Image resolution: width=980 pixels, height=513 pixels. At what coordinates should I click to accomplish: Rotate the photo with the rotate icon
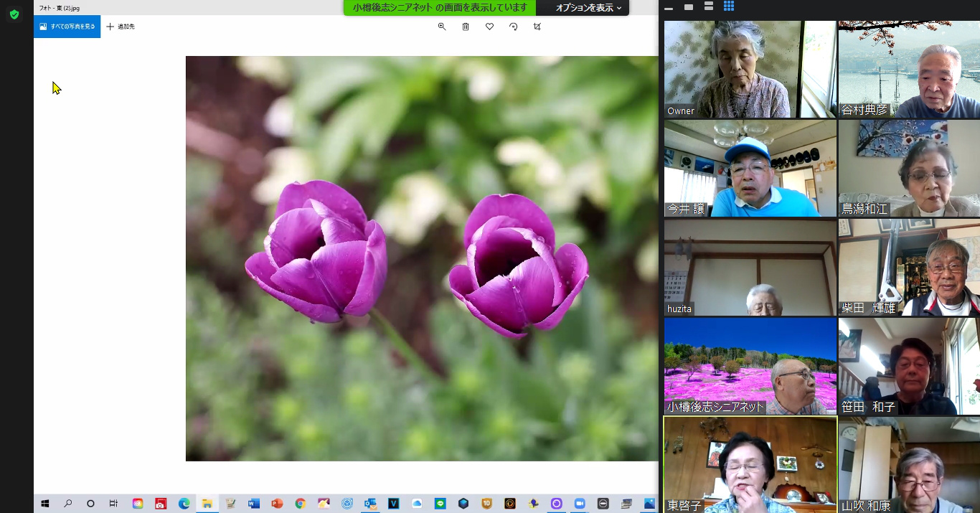coord(513,27)
